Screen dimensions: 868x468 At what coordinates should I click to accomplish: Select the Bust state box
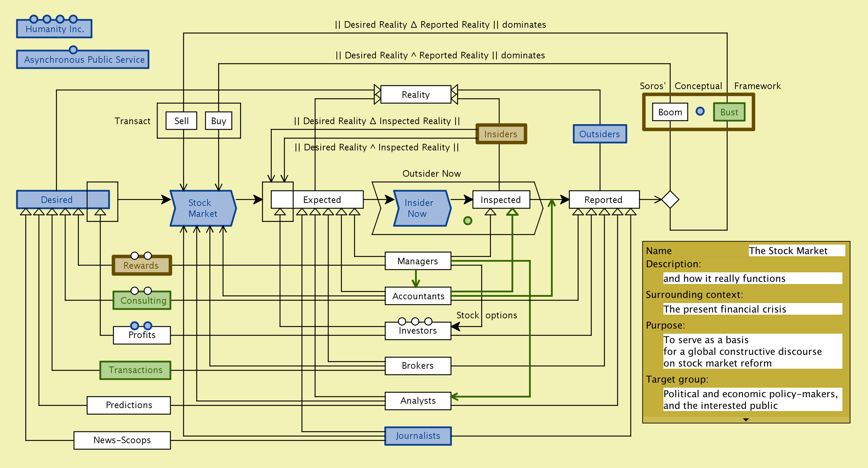pos(729,112)
